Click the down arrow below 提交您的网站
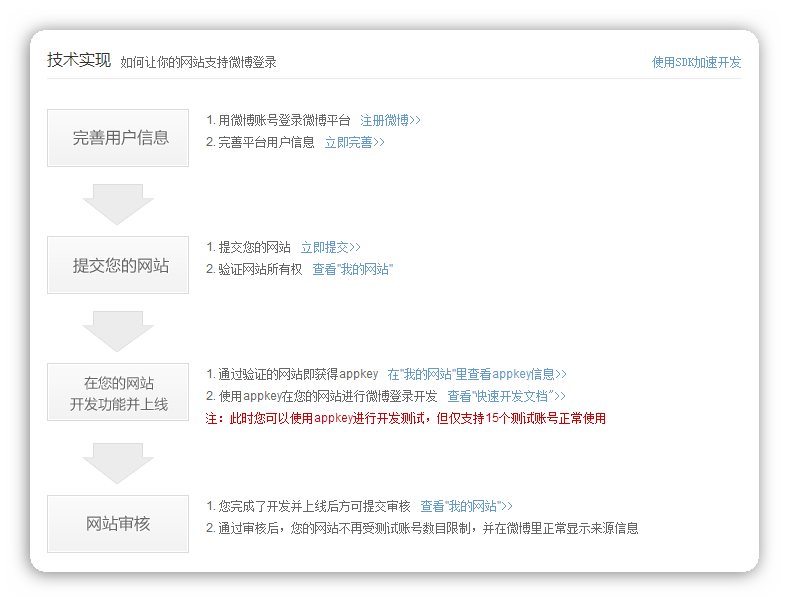Image resolution: width=789 pixels, height=602 pixels. coord(118,331)
